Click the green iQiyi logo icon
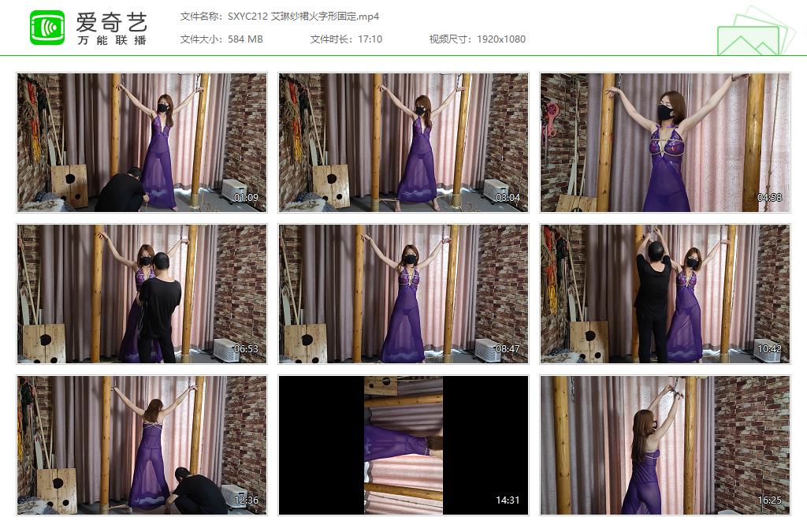807x532 pixels. [x=47, y=28]
